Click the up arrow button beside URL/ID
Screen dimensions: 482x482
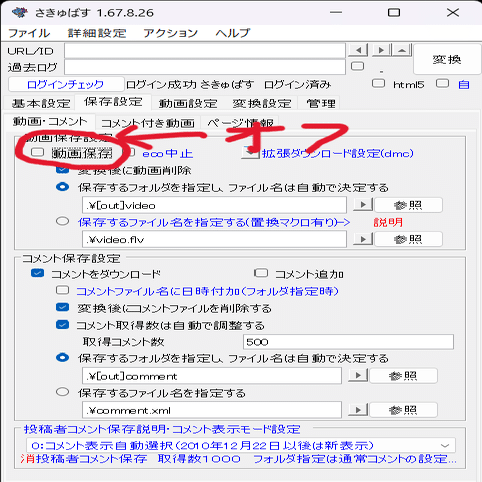pos(402,50)
